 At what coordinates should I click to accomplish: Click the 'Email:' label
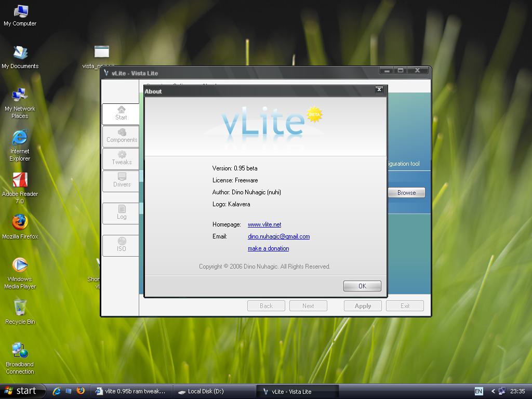220,236
